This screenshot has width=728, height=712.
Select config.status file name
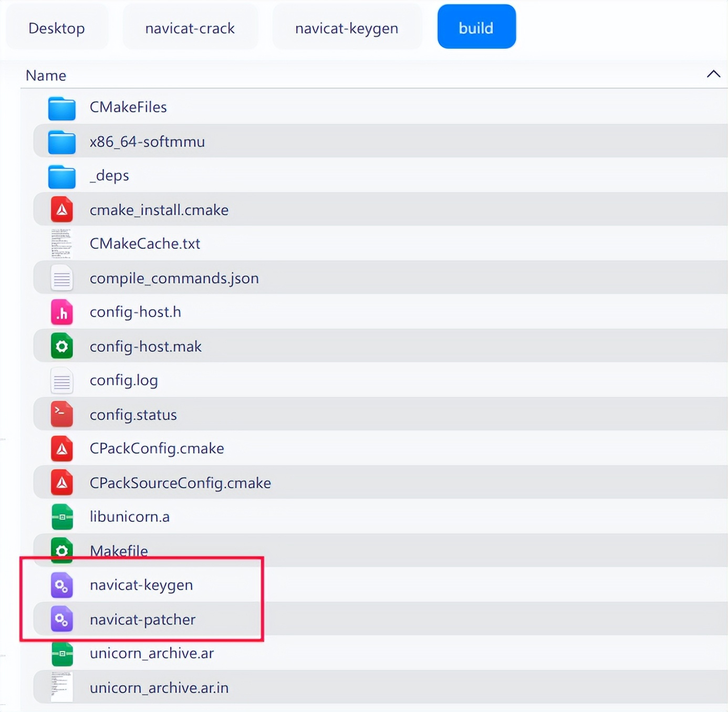click(133, 415)
